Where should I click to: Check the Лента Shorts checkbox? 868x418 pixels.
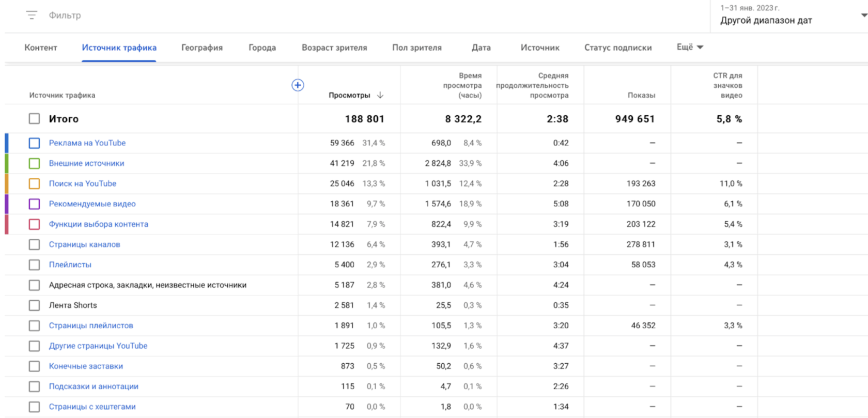[34, 305]
